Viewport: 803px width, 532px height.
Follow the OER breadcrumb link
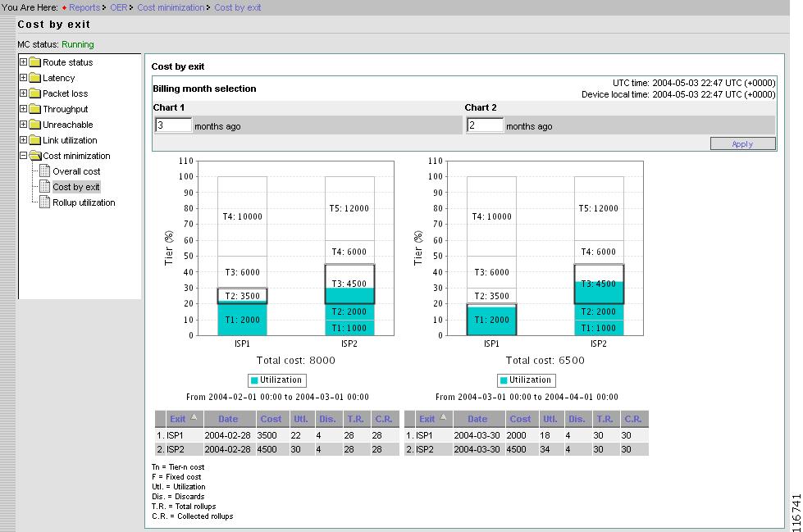coord(118,7)
